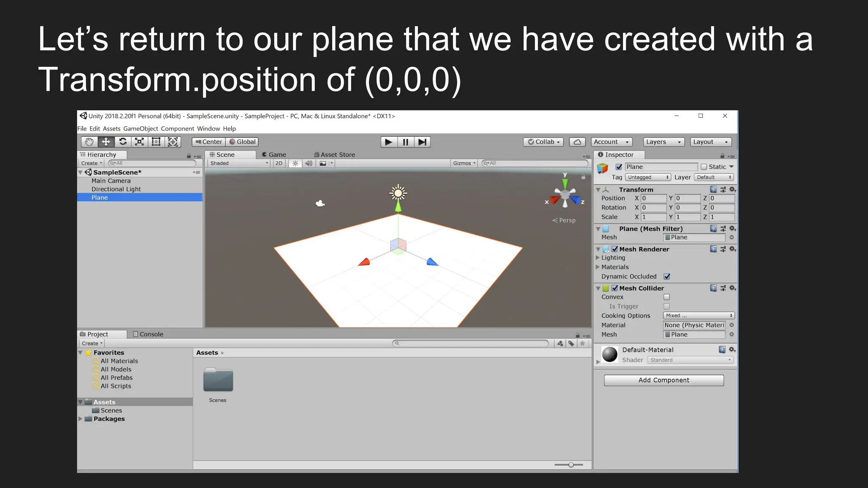Expand the Lighting section
868x488 pixels.
pyautogui.click(x=598, y=258)
